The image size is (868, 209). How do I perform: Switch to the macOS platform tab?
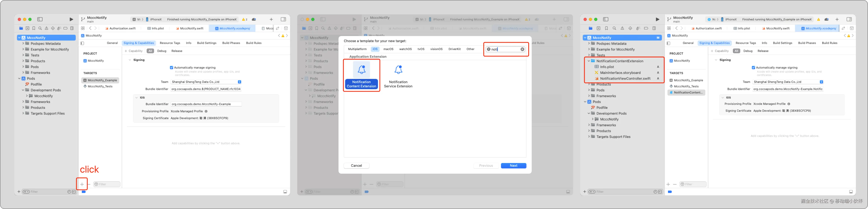(x=388, y=49)
